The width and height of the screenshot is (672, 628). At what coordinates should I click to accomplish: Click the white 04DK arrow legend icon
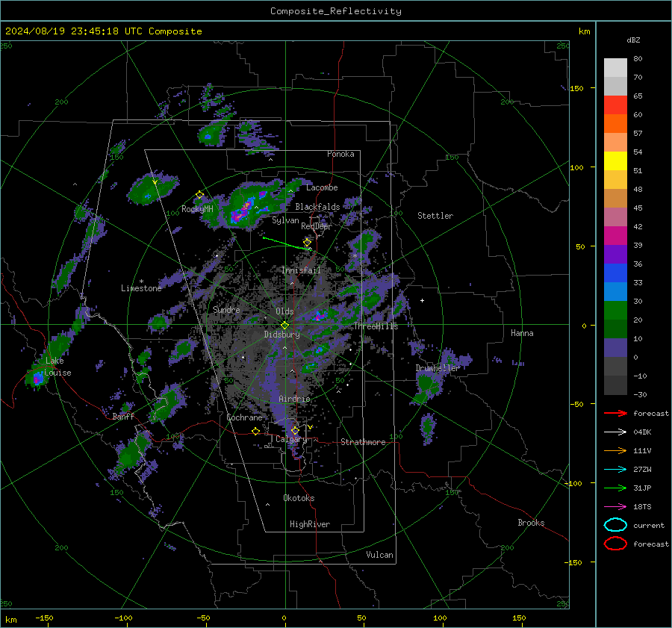click(615, 432)
